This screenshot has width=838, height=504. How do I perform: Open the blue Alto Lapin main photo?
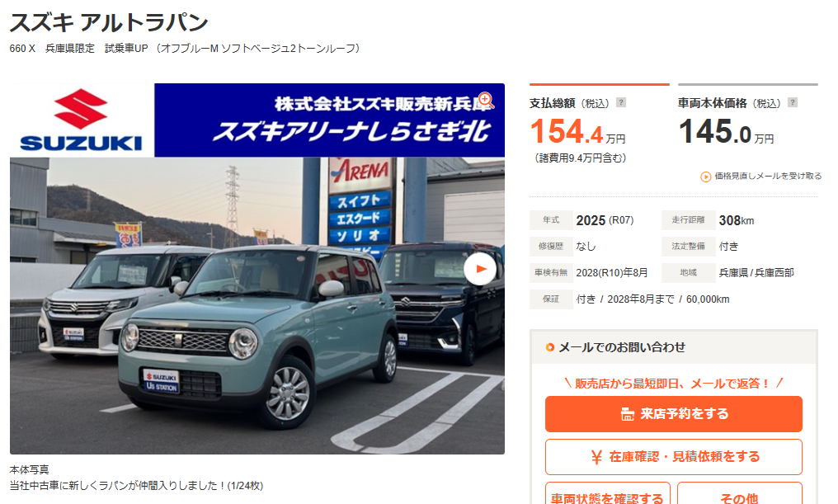(257, 306)
